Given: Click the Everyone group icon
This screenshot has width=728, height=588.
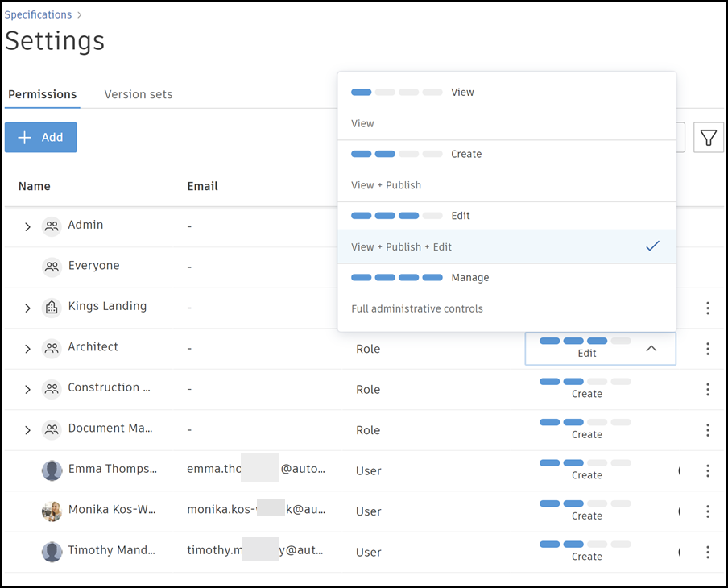Looking at the screenshot, I should tap(52, 266).
